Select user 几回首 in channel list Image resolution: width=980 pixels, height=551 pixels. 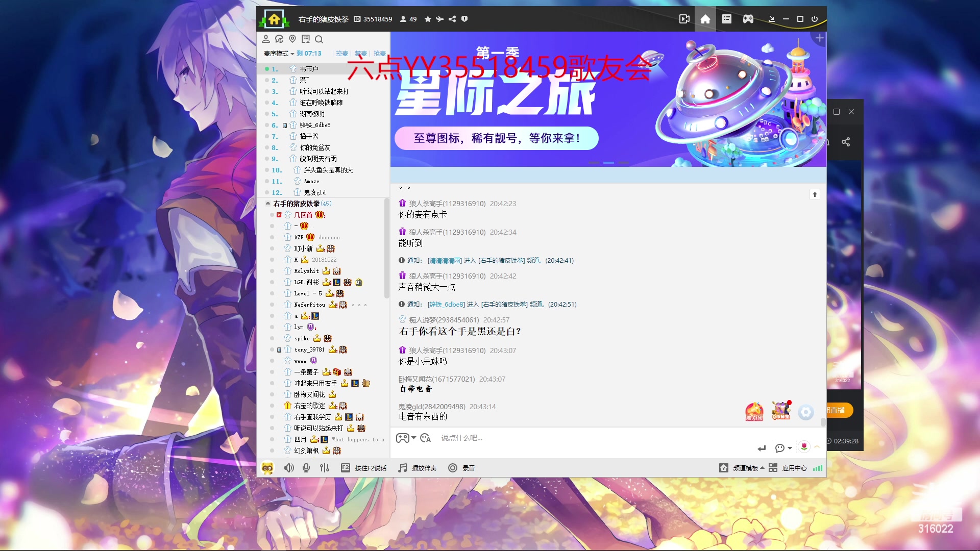[303, 215]
